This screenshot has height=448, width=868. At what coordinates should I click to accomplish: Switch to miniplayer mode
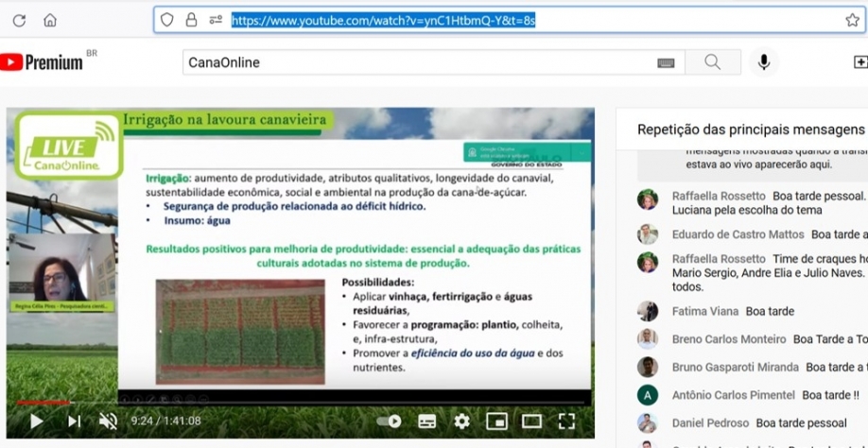click(x=496, y=422)
